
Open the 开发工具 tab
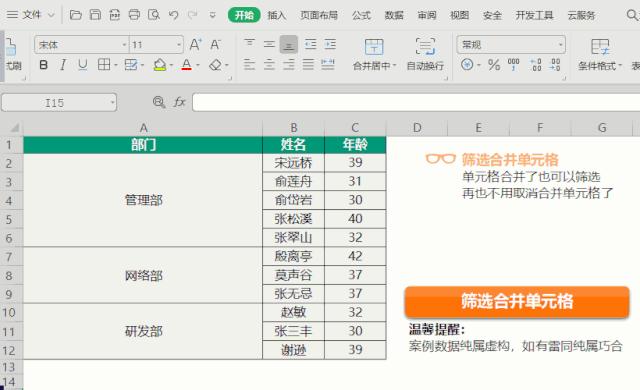click(x=534, y=15)
